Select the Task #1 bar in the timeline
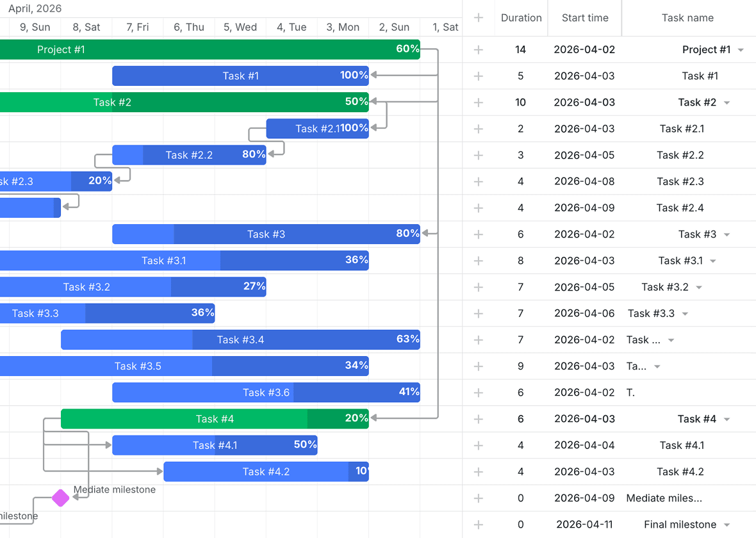The height and width of the screenshot is (538, 756). coord(241,76)
